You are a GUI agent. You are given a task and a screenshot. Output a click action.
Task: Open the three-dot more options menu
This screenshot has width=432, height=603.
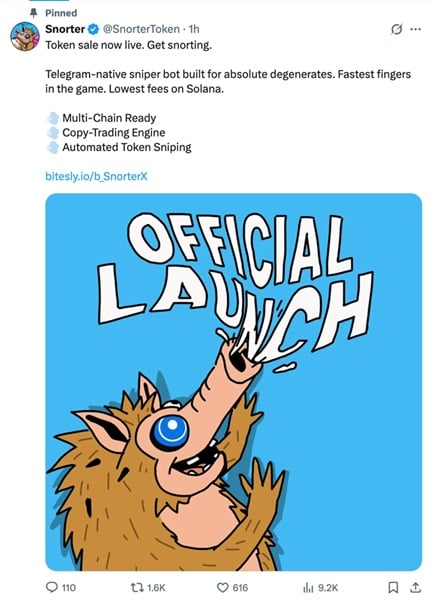[x=415, y=29]
